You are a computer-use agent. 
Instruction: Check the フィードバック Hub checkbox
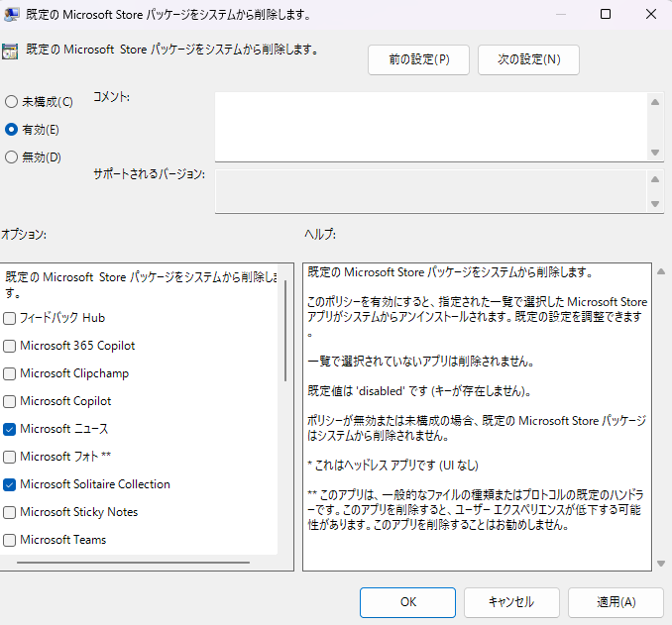[10, 318]
